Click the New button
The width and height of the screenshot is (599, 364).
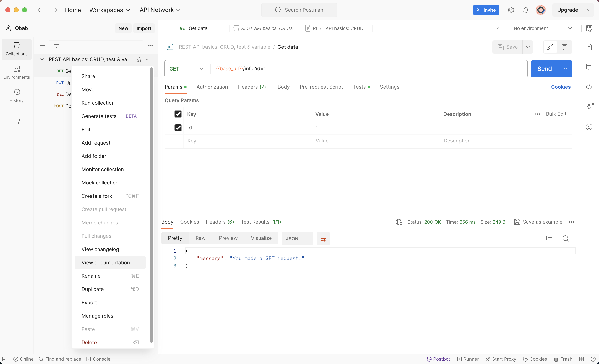point(124,28)
